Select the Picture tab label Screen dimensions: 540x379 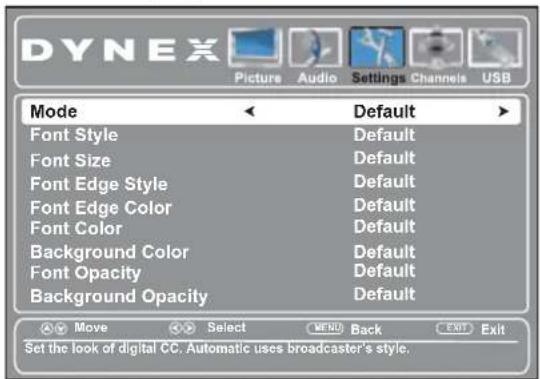tap(258, 78)
